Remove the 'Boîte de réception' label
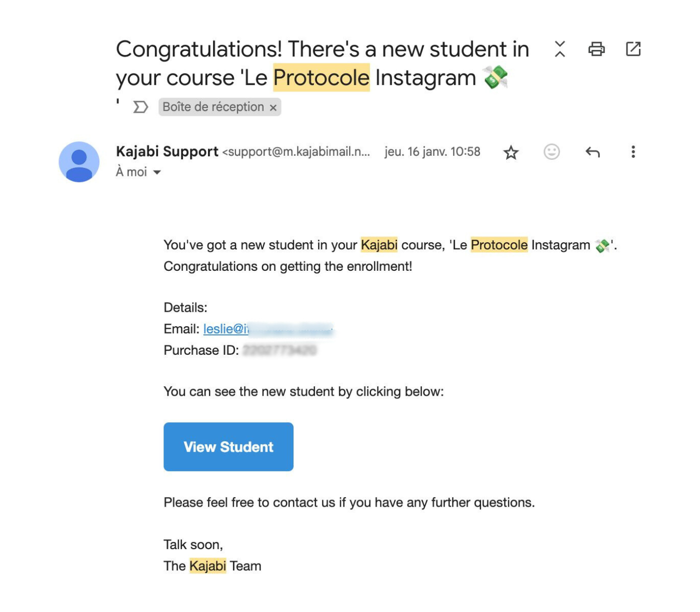Screen dimensions: 700x612 273,107
